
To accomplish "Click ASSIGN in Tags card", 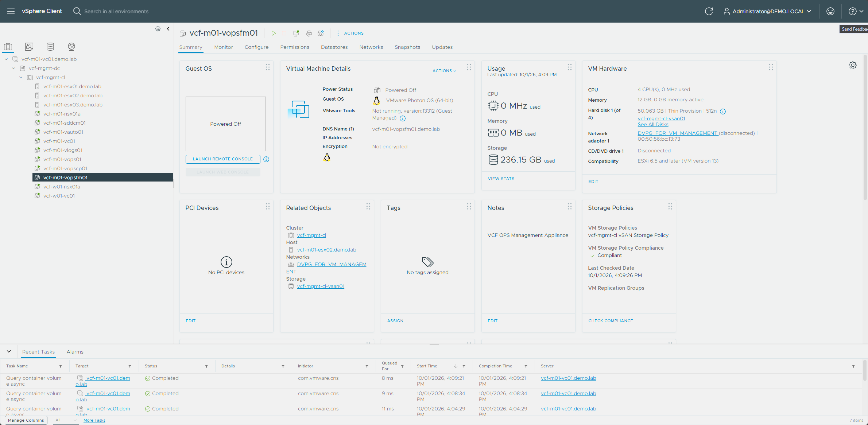I will (x=395, y=321).
